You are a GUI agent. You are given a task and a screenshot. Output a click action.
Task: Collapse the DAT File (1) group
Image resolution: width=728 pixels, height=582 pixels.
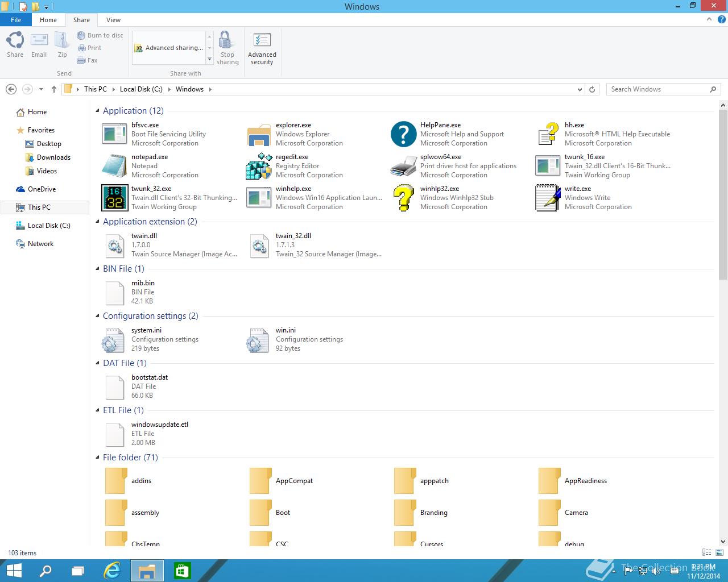[x=97, y=363]
